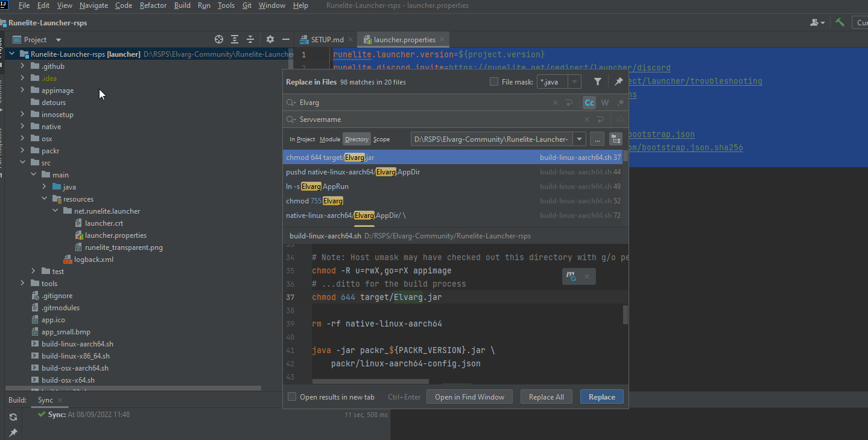Expand the java folder

44,187
